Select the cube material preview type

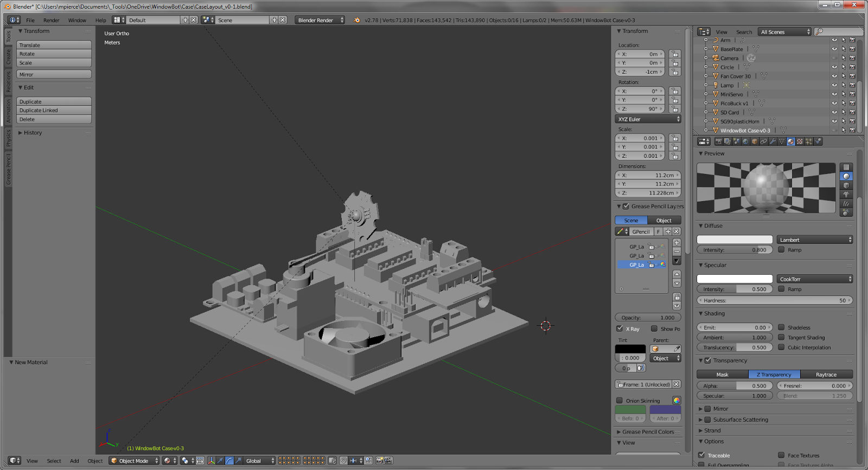846,185
